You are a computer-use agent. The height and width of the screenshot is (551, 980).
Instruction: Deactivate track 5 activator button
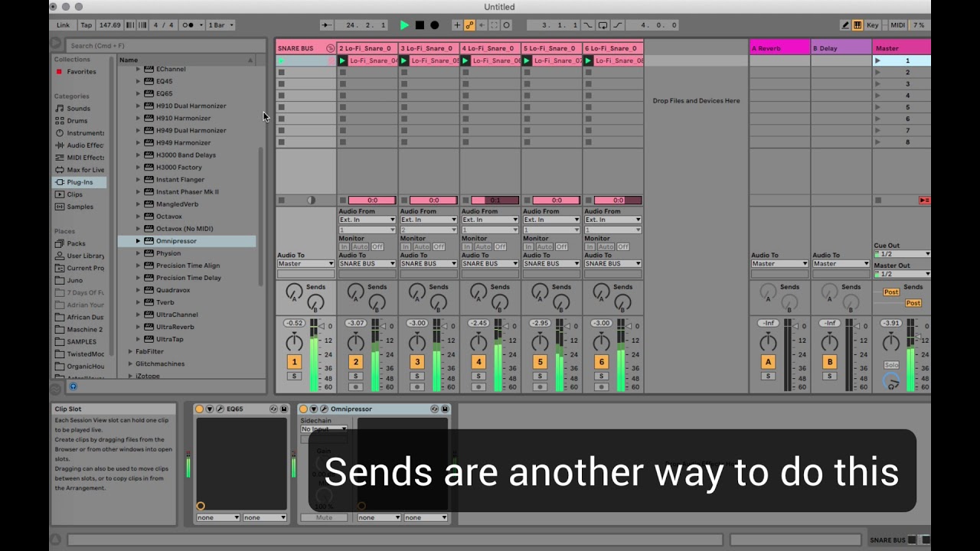(540, 362)
